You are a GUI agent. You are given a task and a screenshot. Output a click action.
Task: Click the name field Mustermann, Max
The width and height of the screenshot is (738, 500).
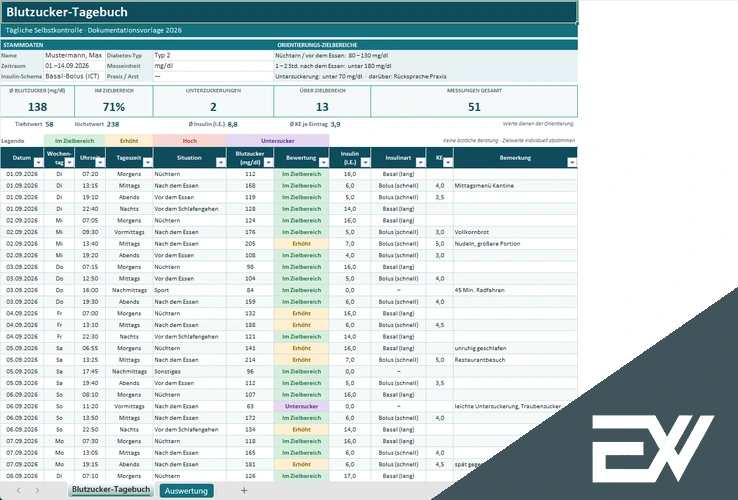[x=74, y=55]
